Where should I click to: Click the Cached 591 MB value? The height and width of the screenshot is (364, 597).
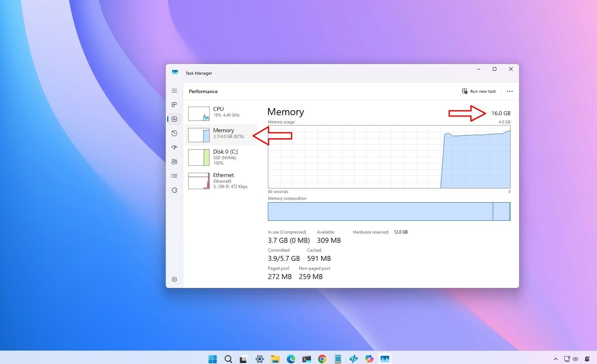(x=319, y=259)
